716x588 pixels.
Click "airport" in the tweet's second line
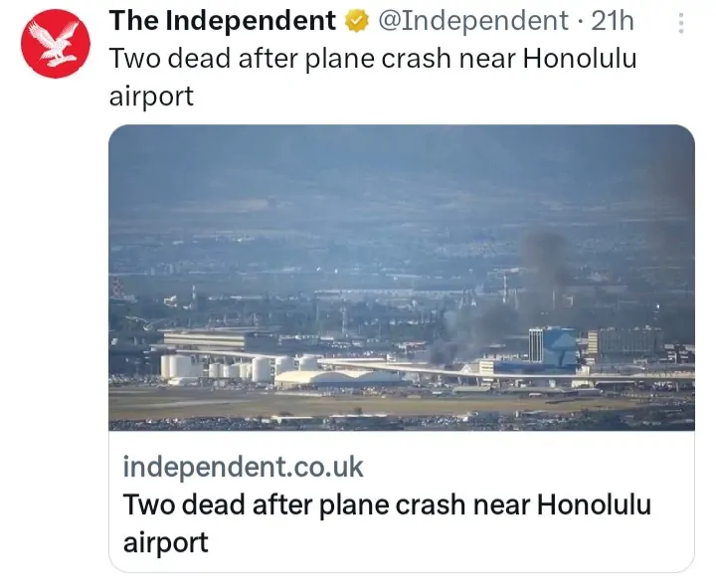[150, 97]
